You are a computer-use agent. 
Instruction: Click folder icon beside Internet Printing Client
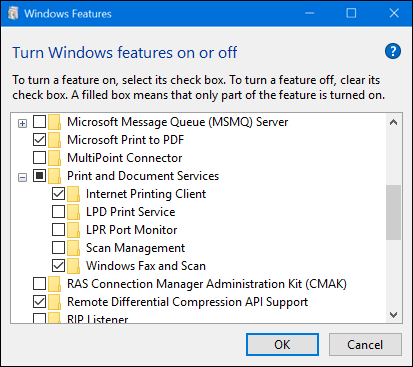pyautogui.click(x=73, y=194)
